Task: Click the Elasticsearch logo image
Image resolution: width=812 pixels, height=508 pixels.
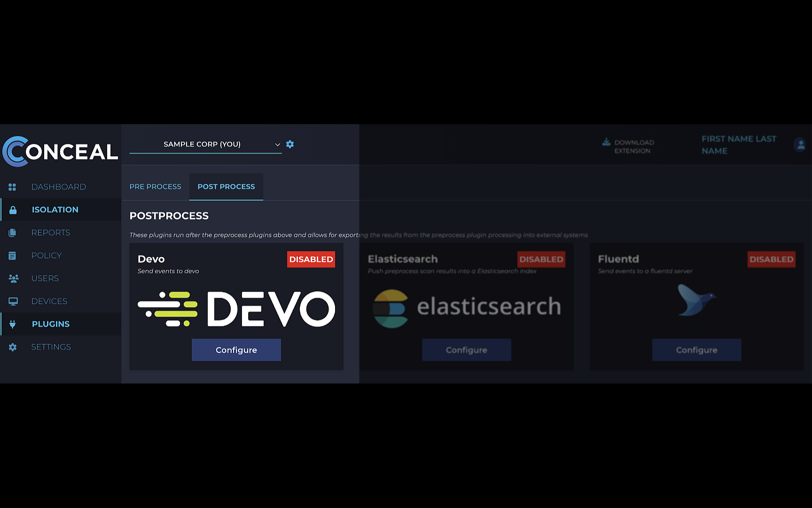Action: [x=467, y=308]
